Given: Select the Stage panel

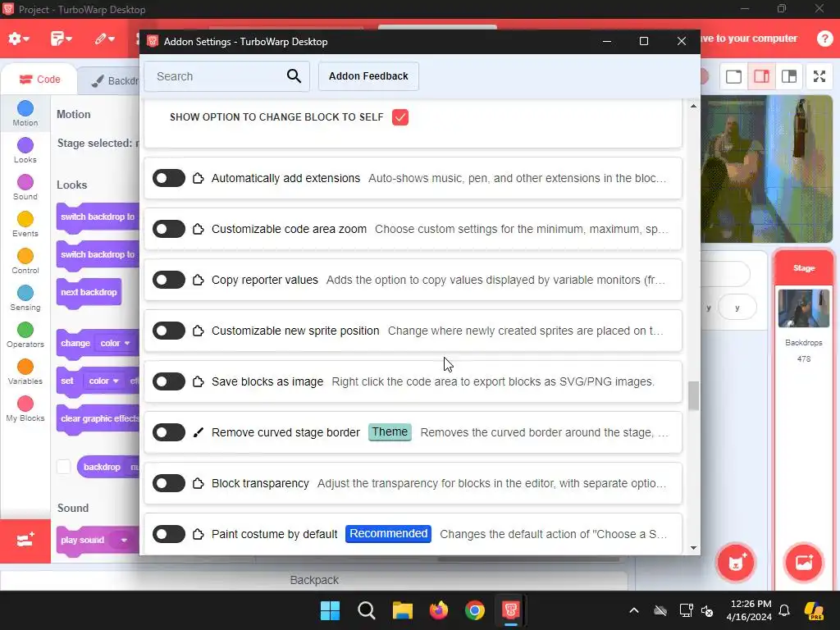Looking at the screenshot, I should coord(804,268).
